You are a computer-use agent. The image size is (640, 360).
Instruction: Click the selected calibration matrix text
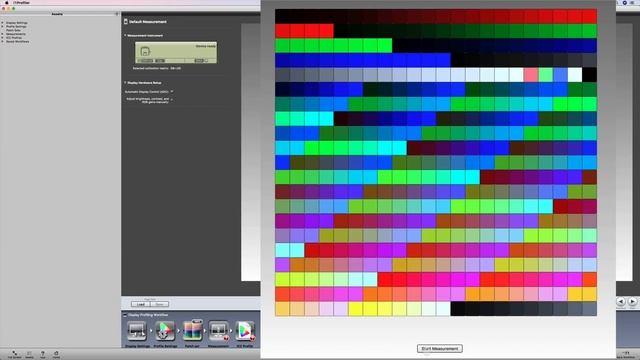[157, 68]
